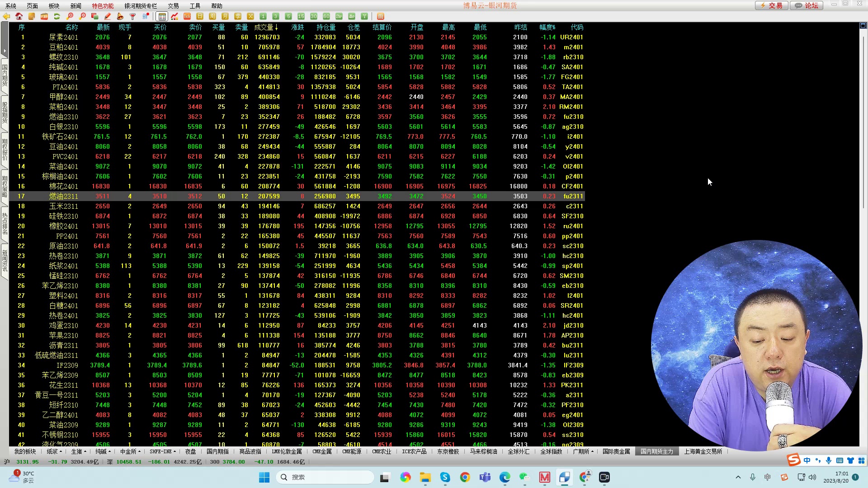Open the Tick chart view
This screenshot has height=488, width=868.
tap(187, 16)
